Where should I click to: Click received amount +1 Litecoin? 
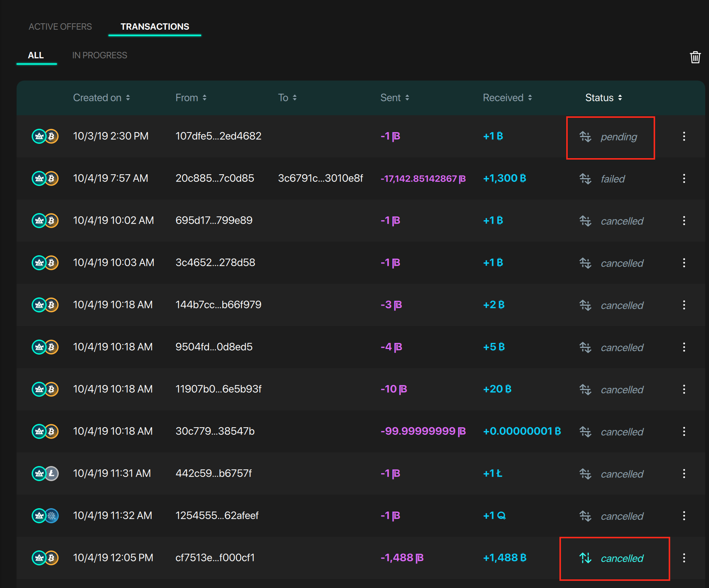pyautogui.click(x=493, y=474)
